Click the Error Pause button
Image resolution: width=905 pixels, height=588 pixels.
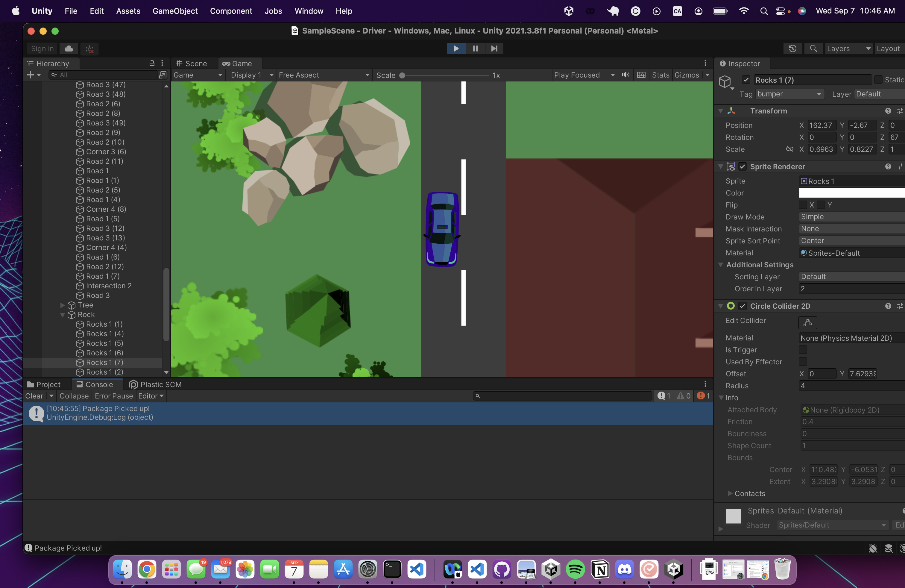point(114,396)
